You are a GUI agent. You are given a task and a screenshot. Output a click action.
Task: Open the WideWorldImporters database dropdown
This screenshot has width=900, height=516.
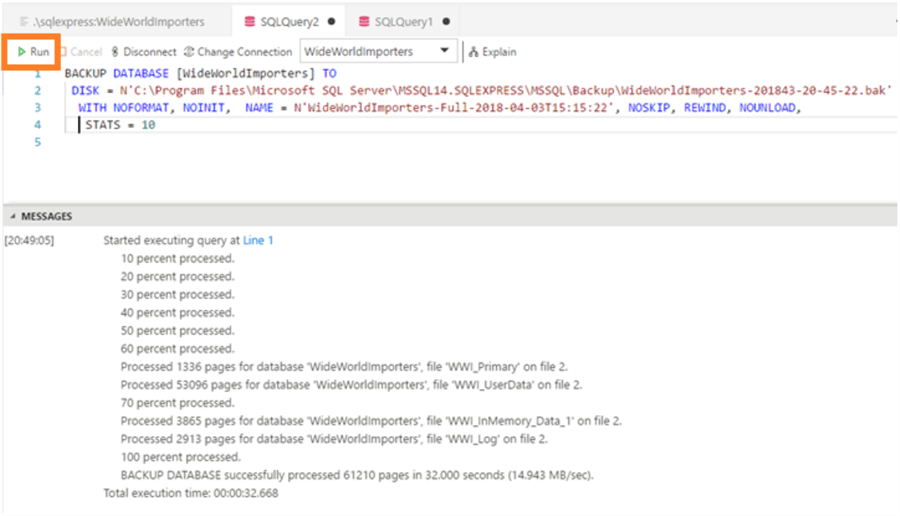click(x=444, y=51)
